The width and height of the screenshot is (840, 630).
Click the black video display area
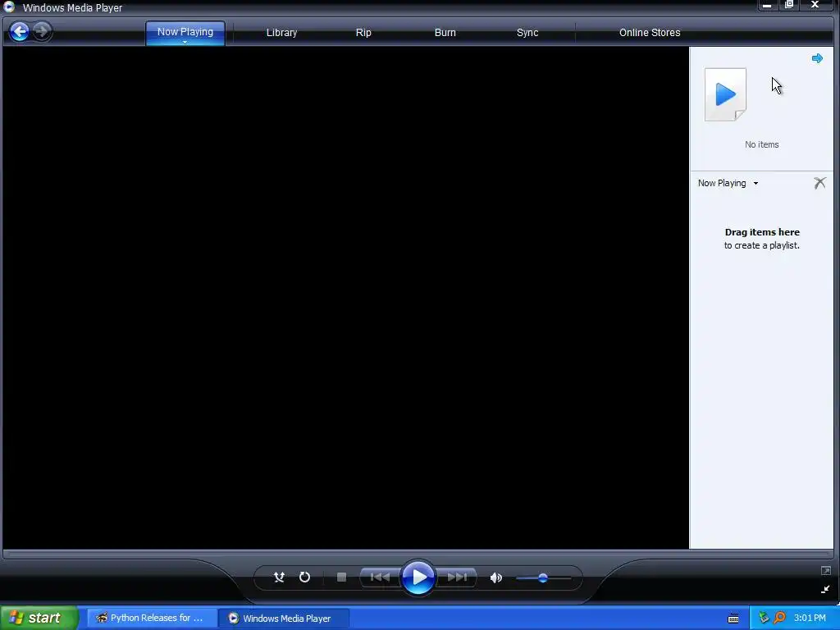click(x=345, y=297)
